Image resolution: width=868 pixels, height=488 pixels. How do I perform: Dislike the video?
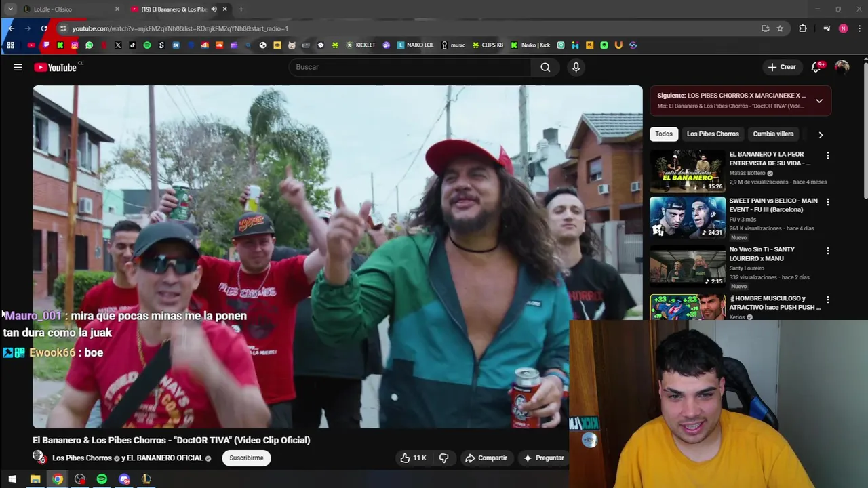point(443,457)
